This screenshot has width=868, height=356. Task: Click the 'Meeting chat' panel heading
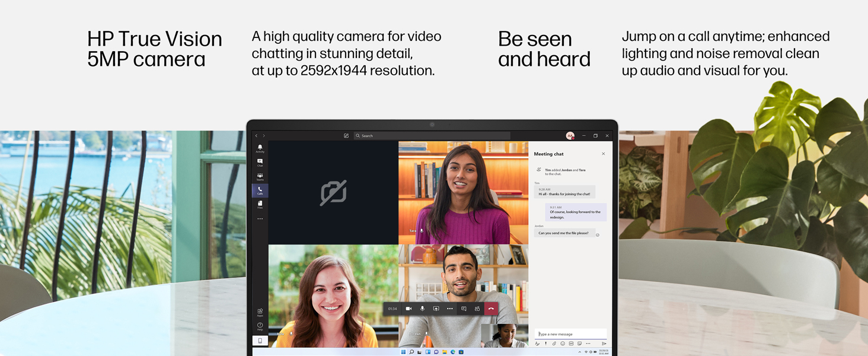(x=548, y=154)
